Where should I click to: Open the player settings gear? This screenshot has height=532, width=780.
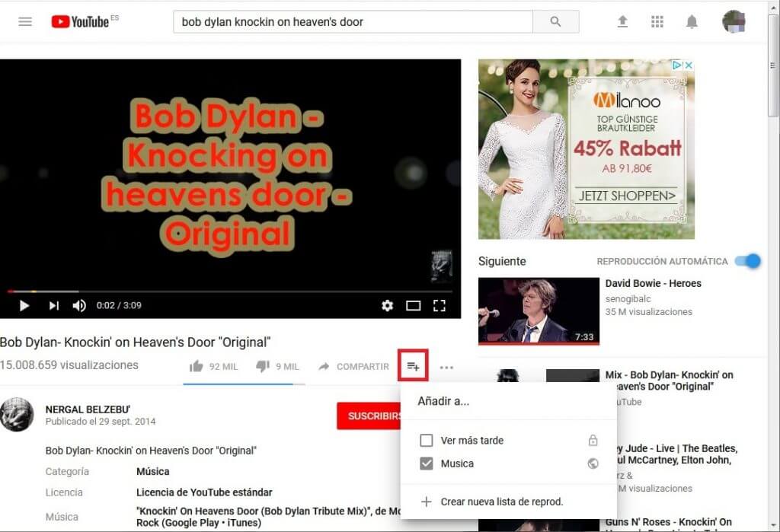[x=387, y=305]
